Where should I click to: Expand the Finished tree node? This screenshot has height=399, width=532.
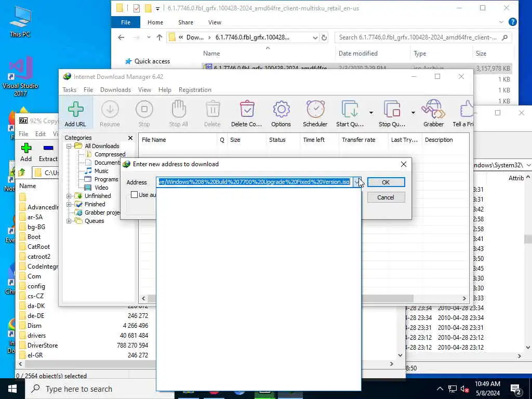(x=69, y=205)
